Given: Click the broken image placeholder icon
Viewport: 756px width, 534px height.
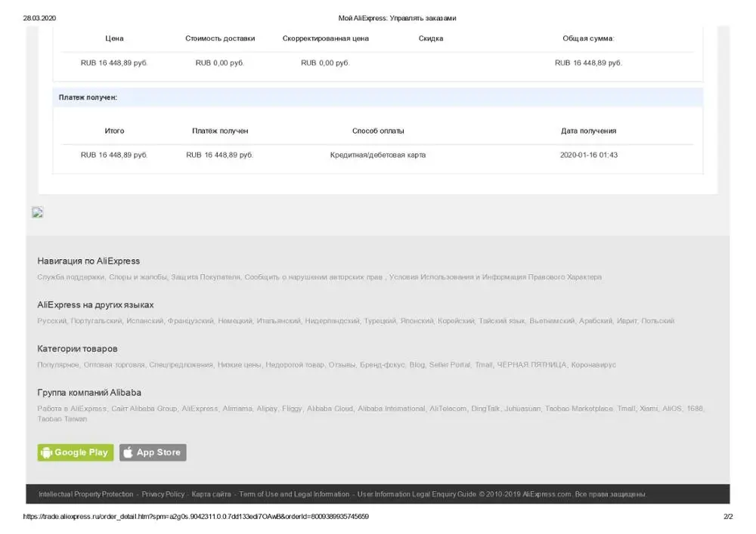Looking at the screenshot, I should tap(38, 212).
